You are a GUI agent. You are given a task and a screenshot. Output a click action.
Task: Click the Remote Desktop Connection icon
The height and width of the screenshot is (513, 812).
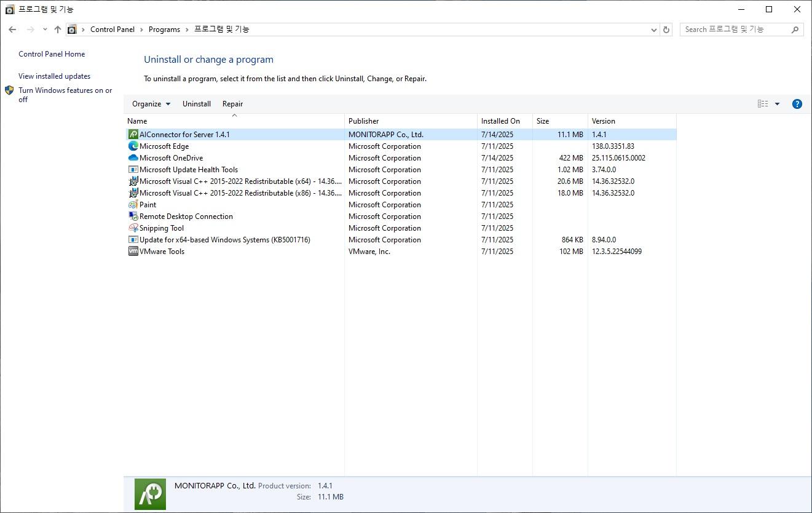pos(133,216)
